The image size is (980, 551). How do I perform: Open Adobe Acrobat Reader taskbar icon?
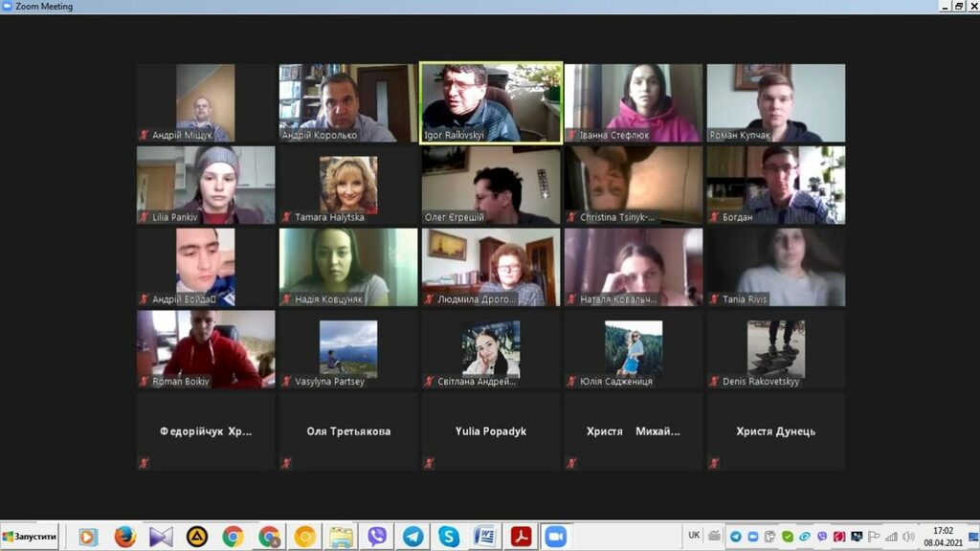(x=521, y=537)
